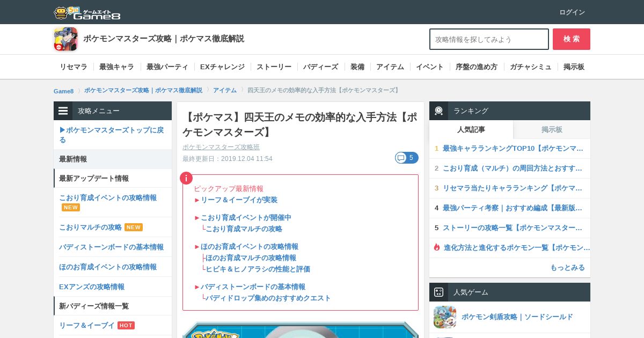The width and height of the screenshot is (644, 338).
Task: Click the ranking medal icon
Action: pos(438,111)
